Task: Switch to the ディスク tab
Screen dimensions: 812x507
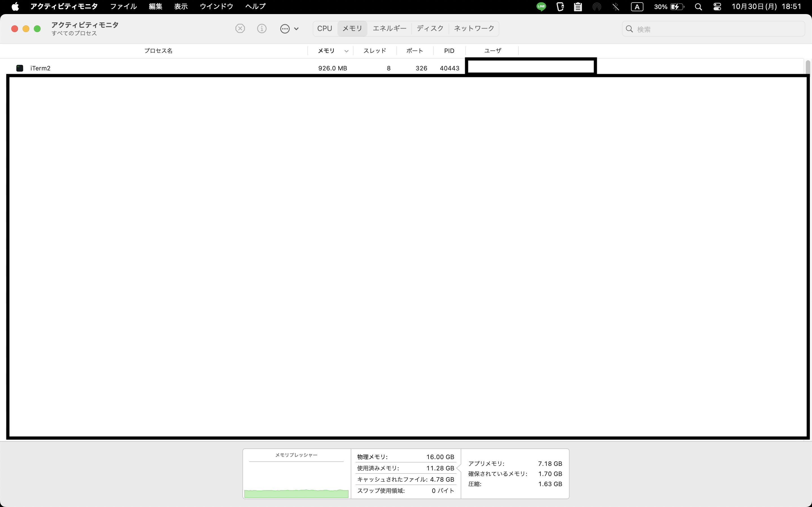Action: (430, 28)
